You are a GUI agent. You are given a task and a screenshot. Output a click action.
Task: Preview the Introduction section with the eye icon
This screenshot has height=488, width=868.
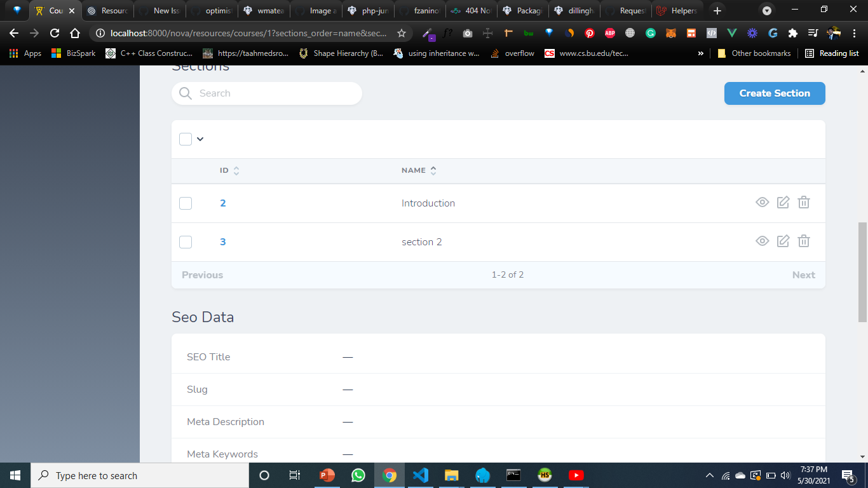(762, 203)
